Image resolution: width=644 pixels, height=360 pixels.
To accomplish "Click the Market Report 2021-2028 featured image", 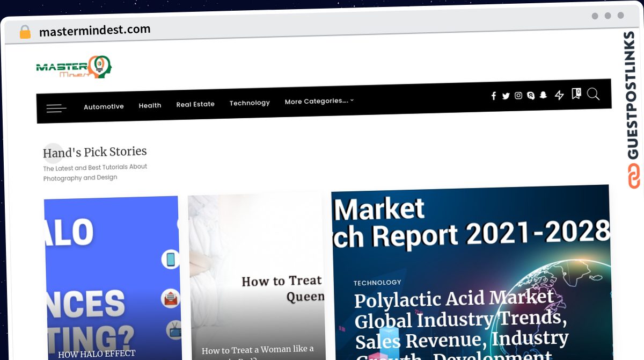I will coord(471,272).
